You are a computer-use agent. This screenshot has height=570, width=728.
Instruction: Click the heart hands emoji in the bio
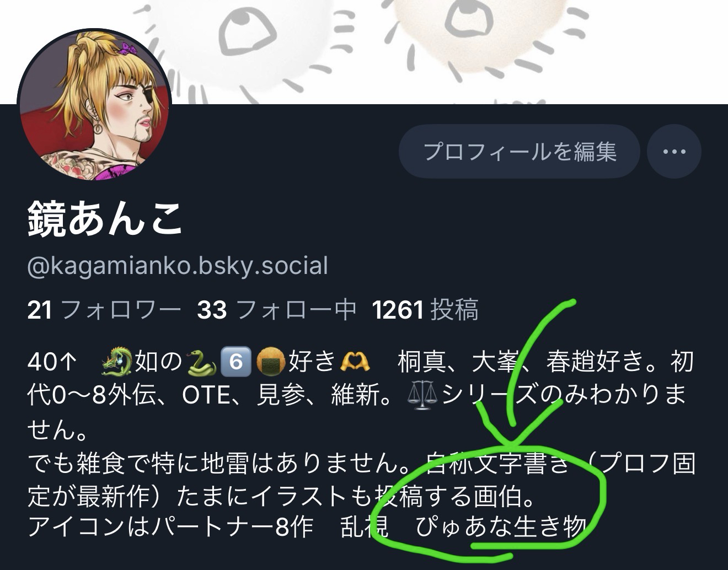point(355,362)
